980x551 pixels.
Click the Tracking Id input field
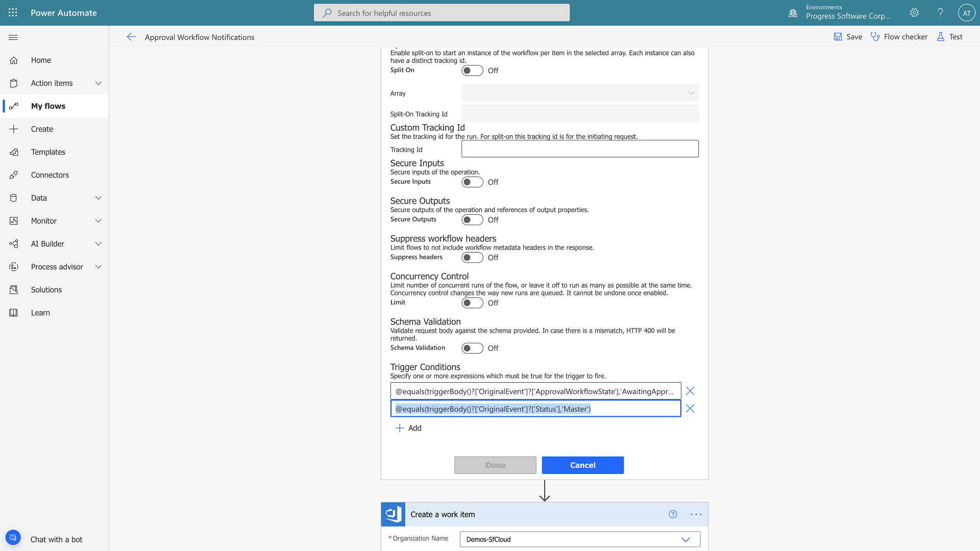pos(580,149)
